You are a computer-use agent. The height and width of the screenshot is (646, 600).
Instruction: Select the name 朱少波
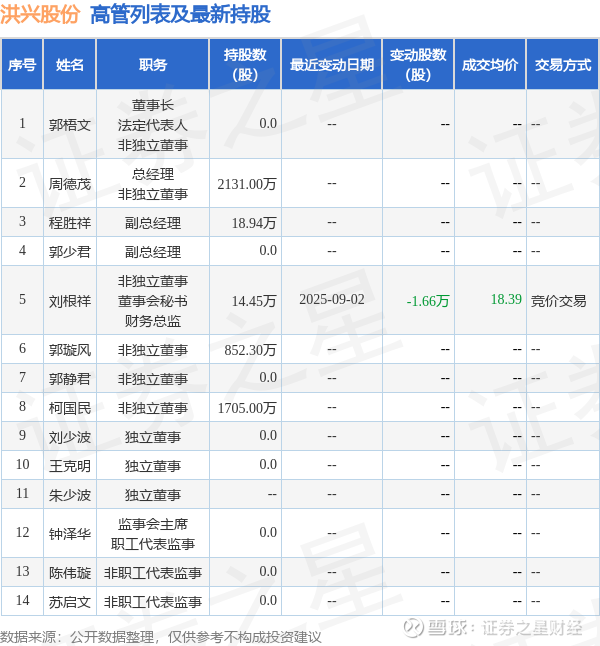70,495
